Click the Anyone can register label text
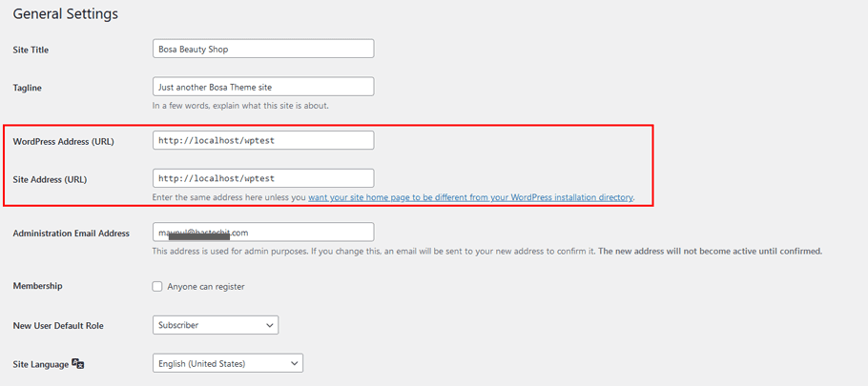The height and width of the screenshot is (386, 868). [206, 287]
